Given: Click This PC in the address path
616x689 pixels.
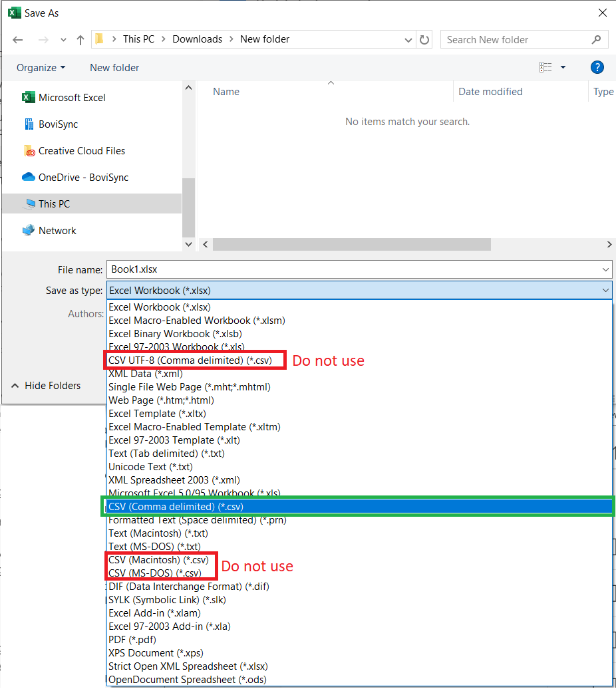Looking at the screenshot, I should (x=138, y=39).
